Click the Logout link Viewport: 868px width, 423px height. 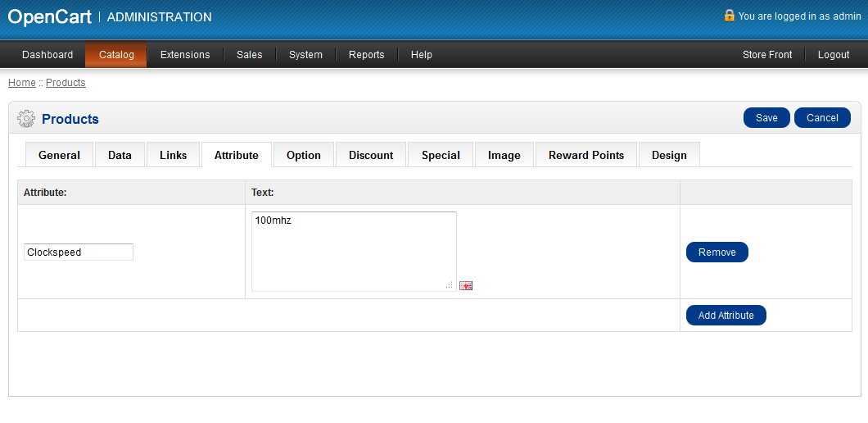tap(834, 55)
